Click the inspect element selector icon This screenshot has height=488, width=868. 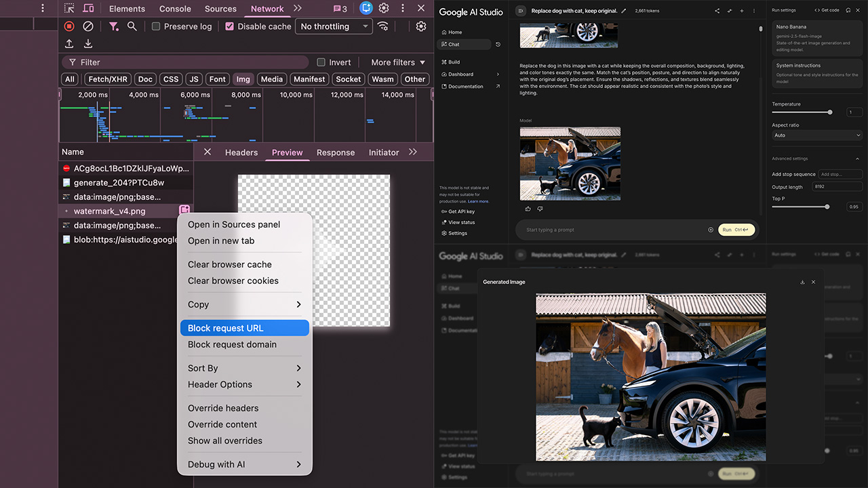[x=69, y=9]
